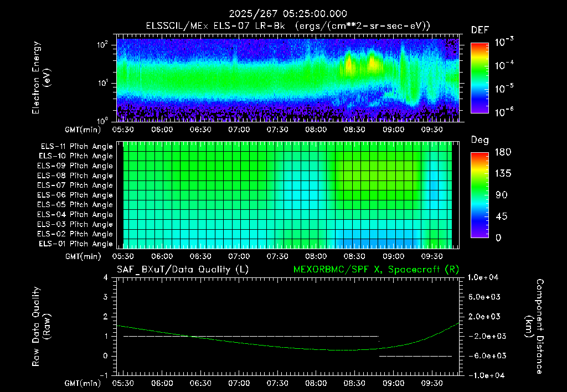Image resolution: width=567 pixels, height=392 pixels.
Task: Click the 10^0 energy axis tick label
Action: tap(102, 121)
